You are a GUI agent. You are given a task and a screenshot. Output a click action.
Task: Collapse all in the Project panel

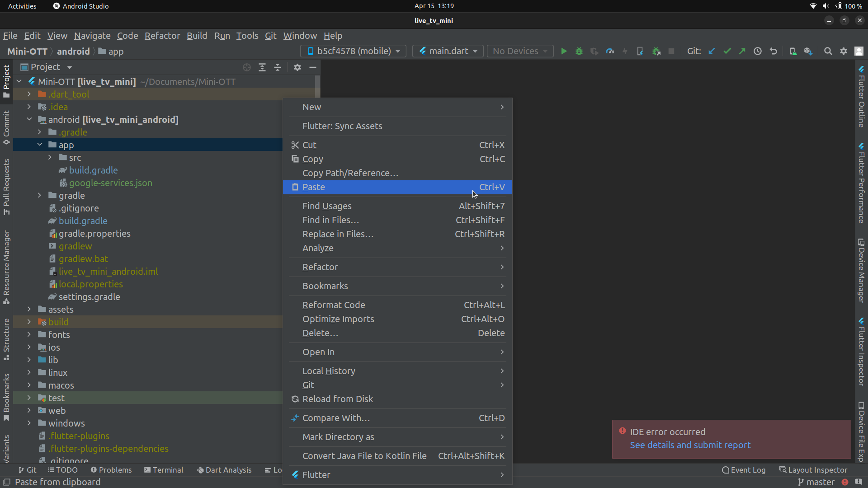278,67
